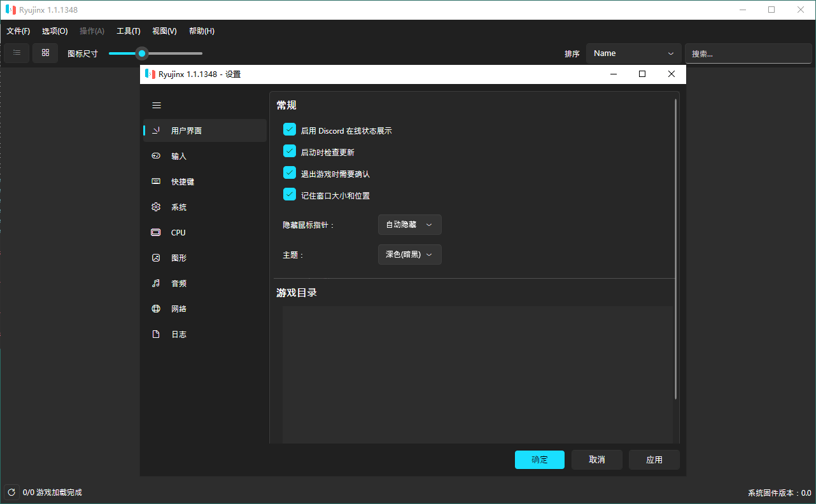
Task: Collapse the settings sidebar via hamburger icon
Action: coord(157,105)
